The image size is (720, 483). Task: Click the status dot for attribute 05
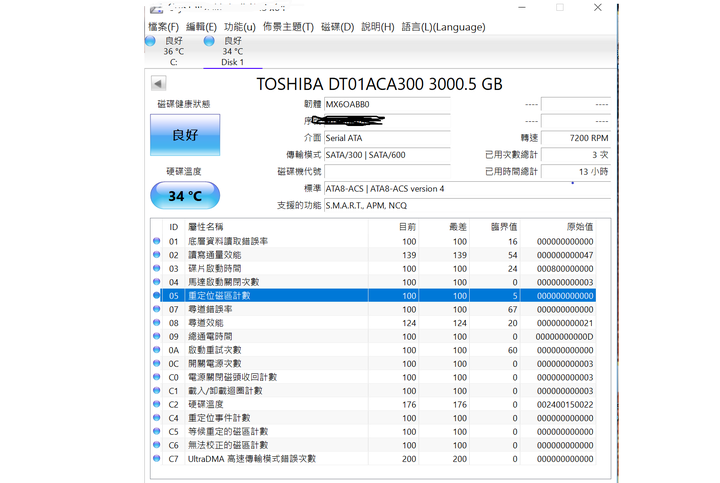click(x=157, y=295)
